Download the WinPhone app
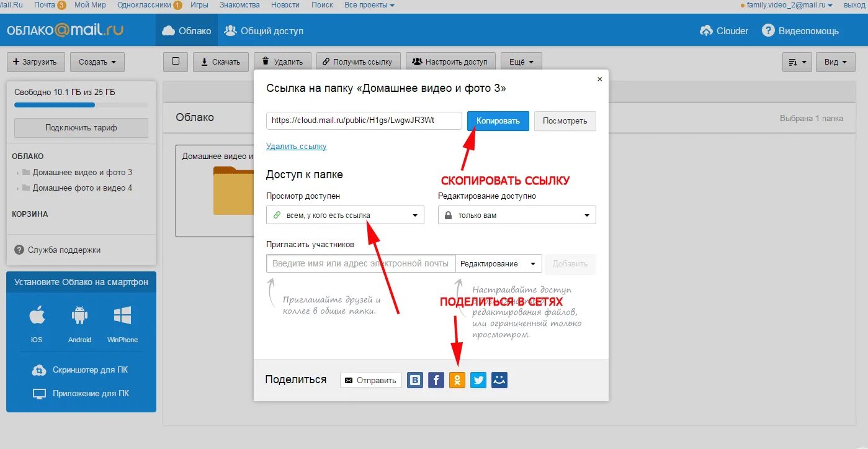868x449 pixels. (x=122, y=324)
